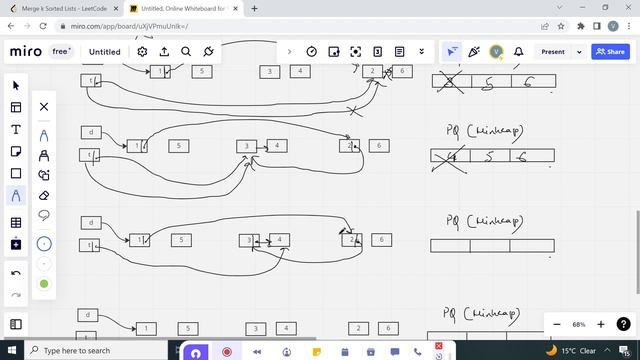Viewport: 640px width, 360px height.
Task: Open the Present options dropdown
Action: pos(579,52)
